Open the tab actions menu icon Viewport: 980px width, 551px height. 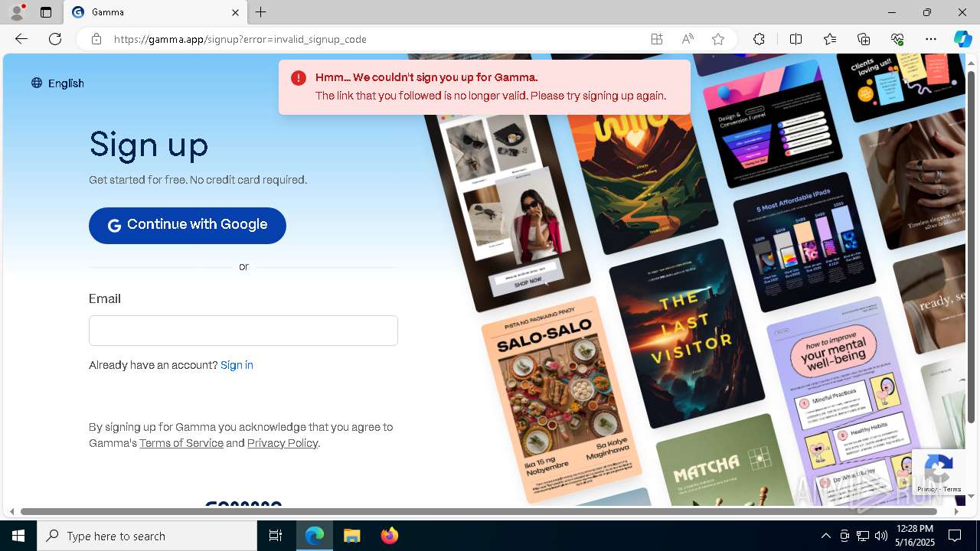(x=46, y=12)
